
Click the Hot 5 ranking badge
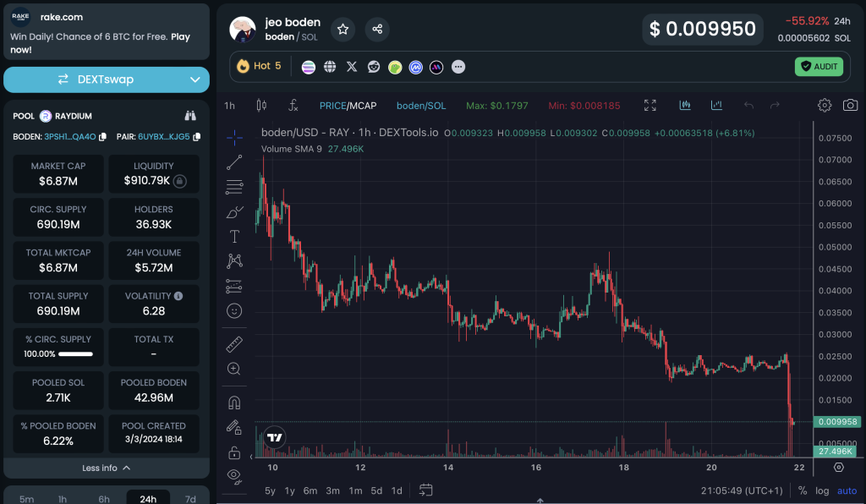259,66
